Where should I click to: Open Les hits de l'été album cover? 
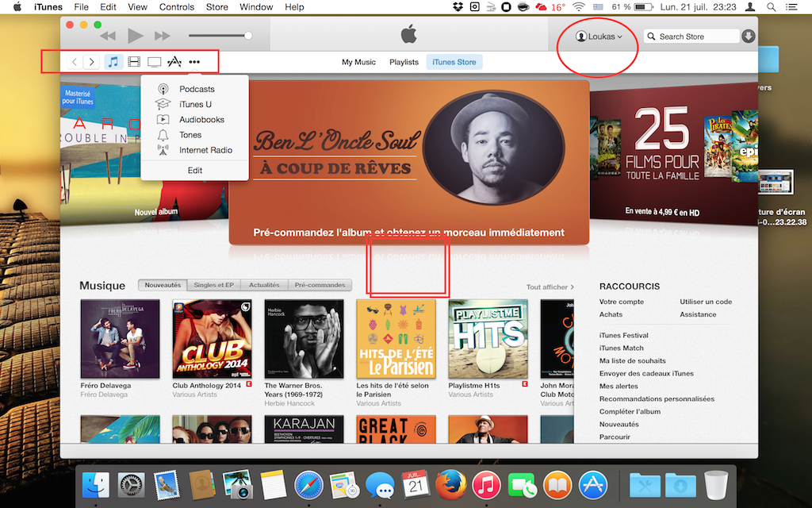pos(396,339)
